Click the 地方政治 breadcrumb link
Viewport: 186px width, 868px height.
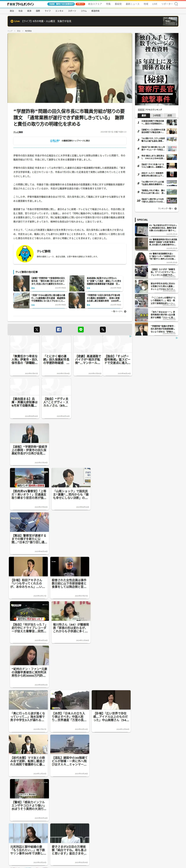point(28,31)
